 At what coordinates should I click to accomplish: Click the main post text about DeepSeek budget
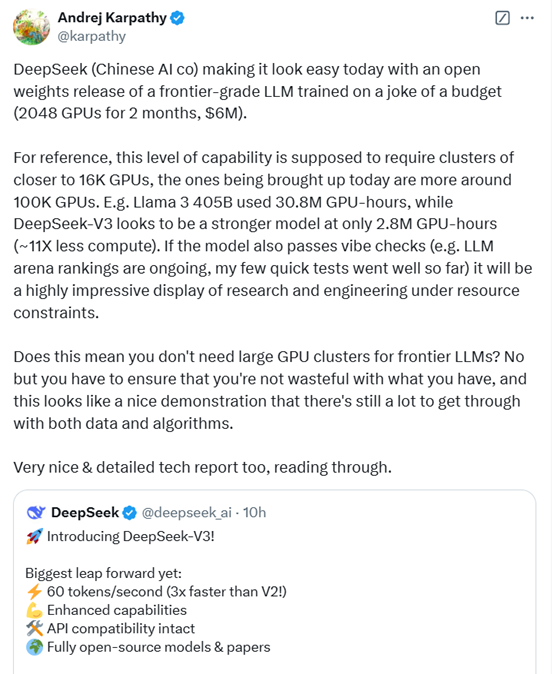coord(258,91)
